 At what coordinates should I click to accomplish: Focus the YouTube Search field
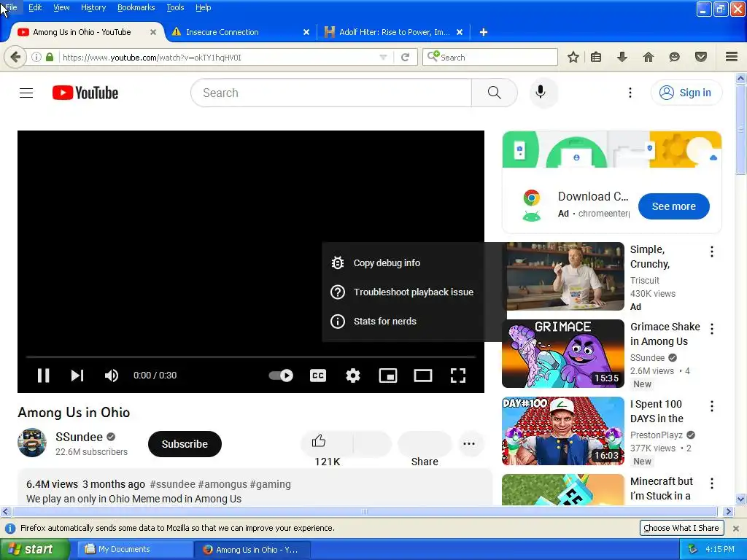click(x=331, y=93)
